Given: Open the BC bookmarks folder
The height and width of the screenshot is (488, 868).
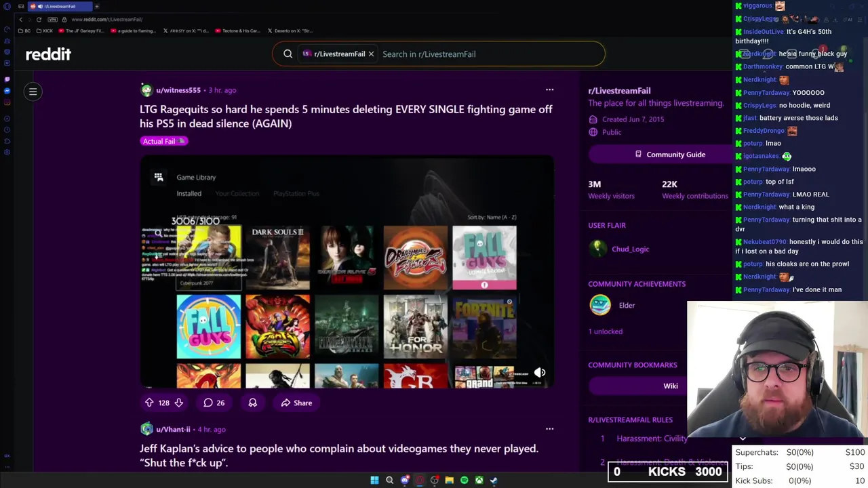Looking at the screenshot, I should [24, 30].
